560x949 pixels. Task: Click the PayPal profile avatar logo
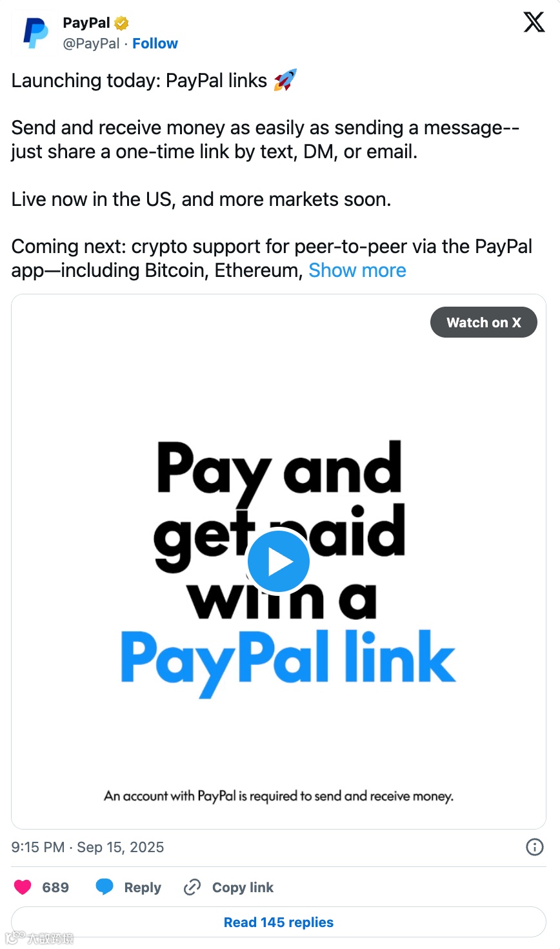point(35,33)
